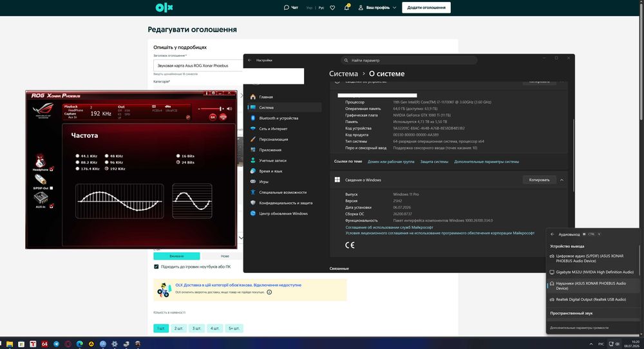
Task: Go back from the Аудиовыход flyout
Action: click(x=553, y=234)
